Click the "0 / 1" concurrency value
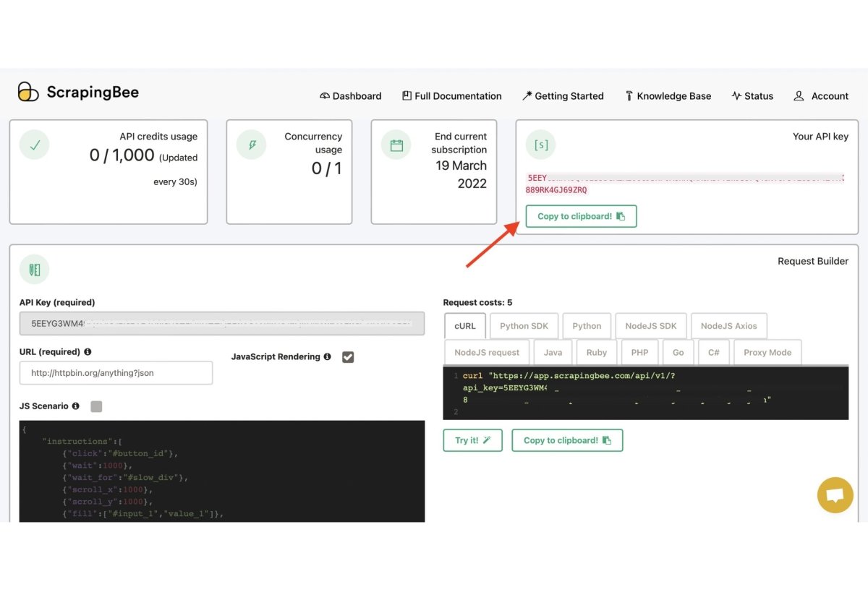 click(327, 168)
